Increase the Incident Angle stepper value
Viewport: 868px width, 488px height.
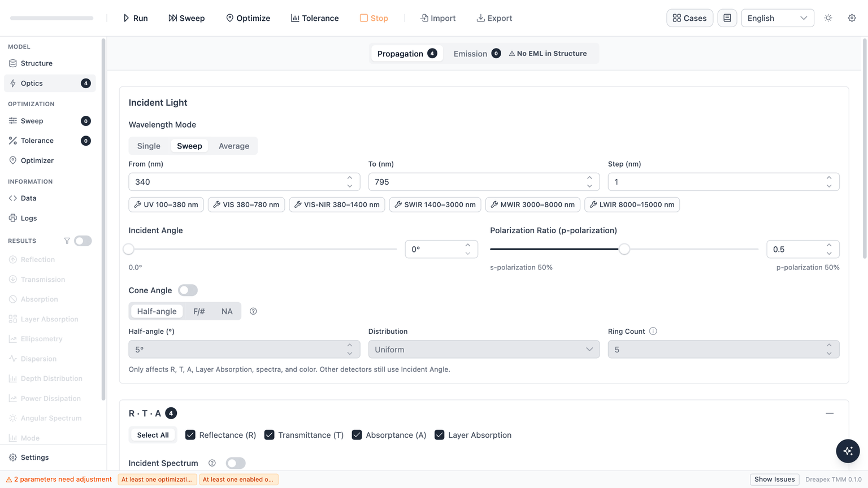(468, 245)
